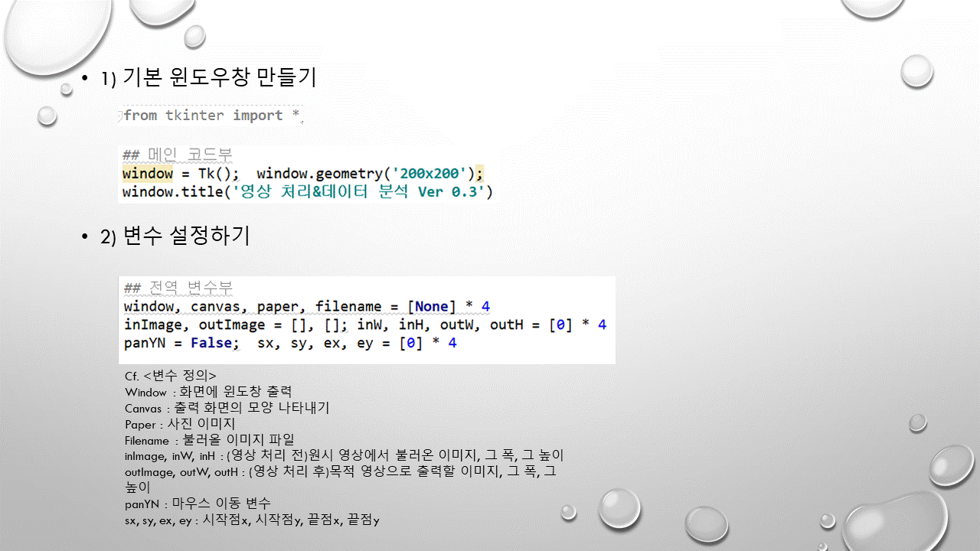Select the white code block containing global variables
980x551 pixels.
pos(367,320)
